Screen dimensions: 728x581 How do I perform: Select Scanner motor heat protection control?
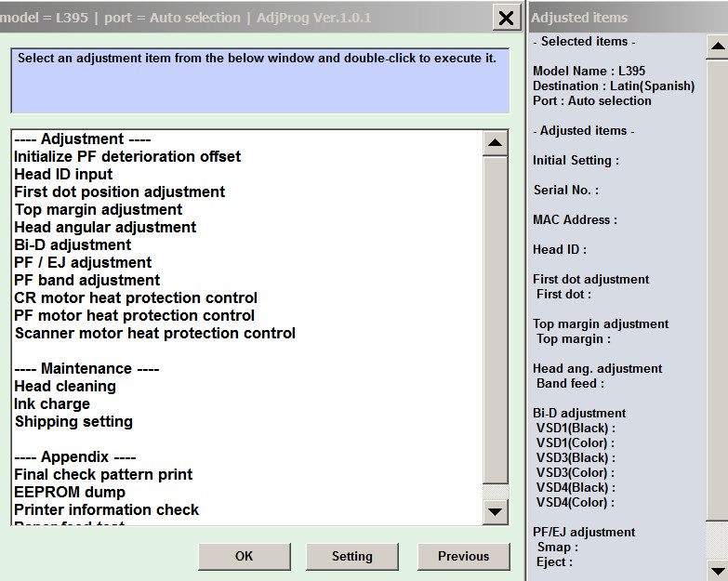154,333
